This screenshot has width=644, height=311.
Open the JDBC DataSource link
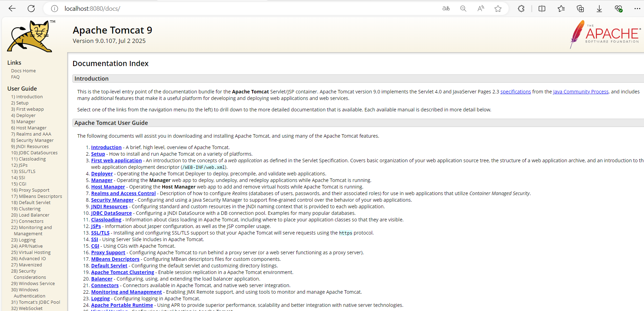(x=112, y=213)
